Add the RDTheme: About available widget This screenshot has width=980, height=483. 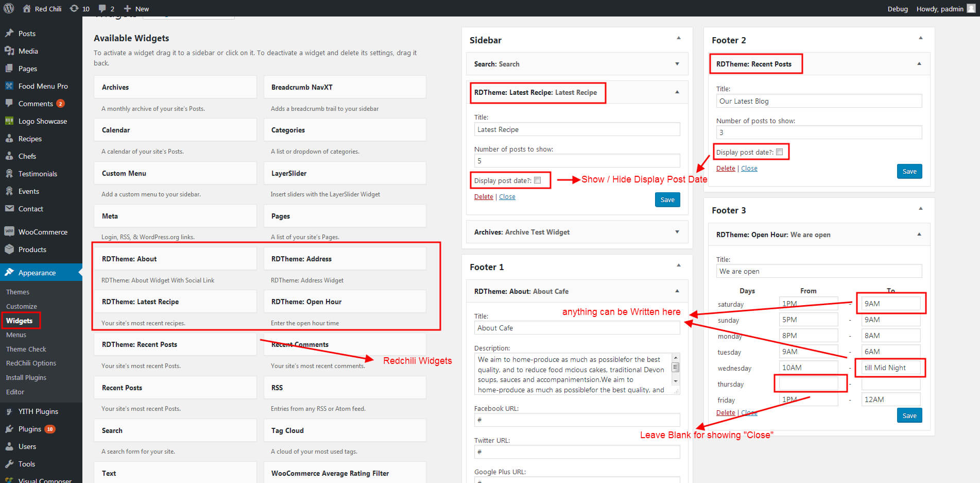pos(175,259)
